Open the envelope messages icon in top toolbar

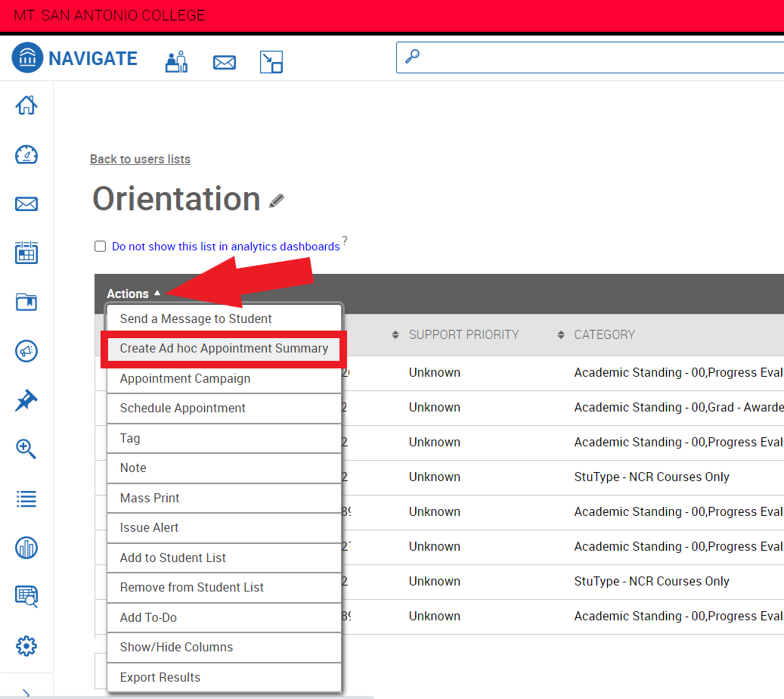coord(225,63)
